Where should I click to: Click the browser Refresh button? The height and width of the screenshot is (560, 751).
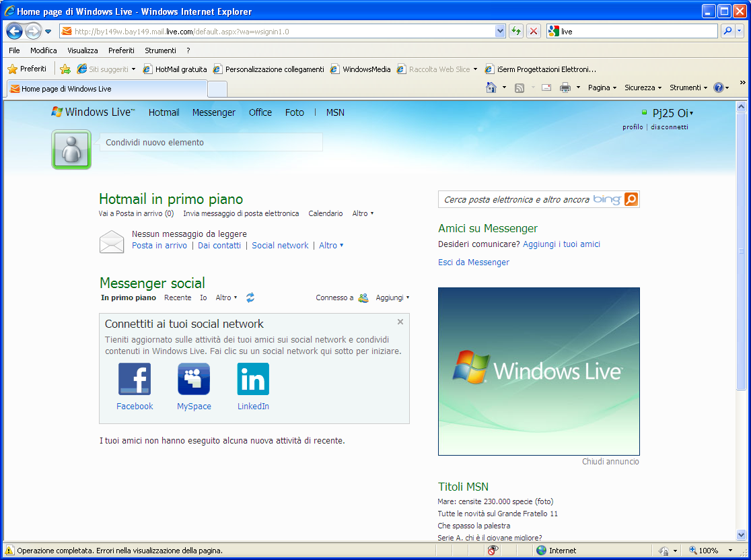516,32
